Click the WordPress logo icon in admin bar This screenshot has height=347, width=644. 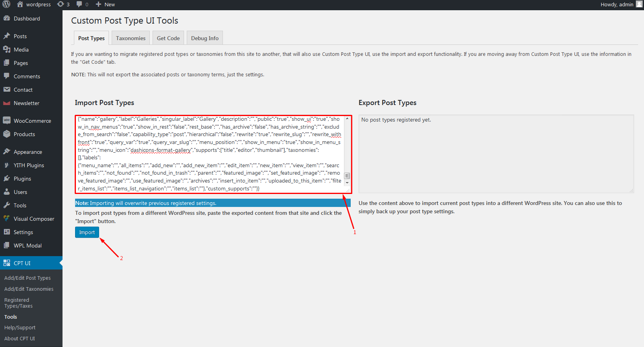pos(6,4)
